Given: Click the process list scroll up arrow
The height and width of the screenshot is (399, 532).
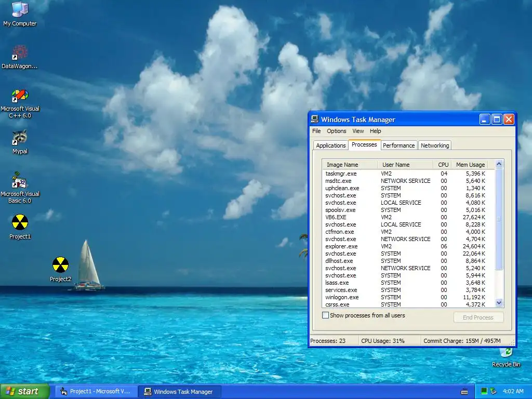Looking at the screenshot, I should 499,164.
